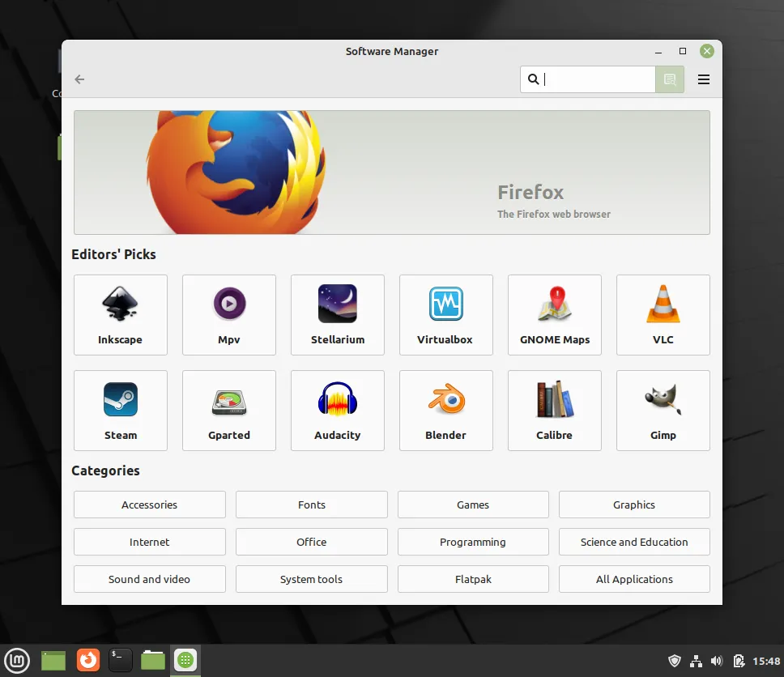Open the Blender app tile
784x677 pixels.
[446, 411]
